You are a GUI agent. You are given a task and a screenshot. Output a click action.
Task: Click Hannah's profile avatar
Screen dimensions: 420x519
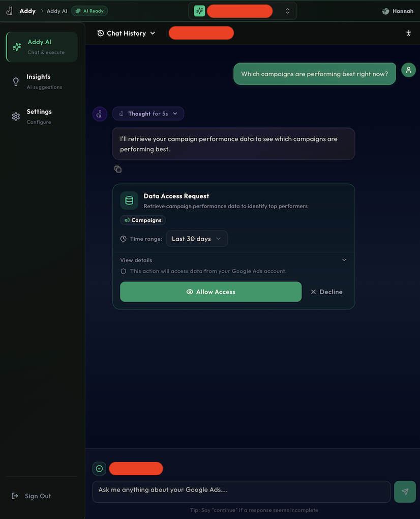click(386, 11)
